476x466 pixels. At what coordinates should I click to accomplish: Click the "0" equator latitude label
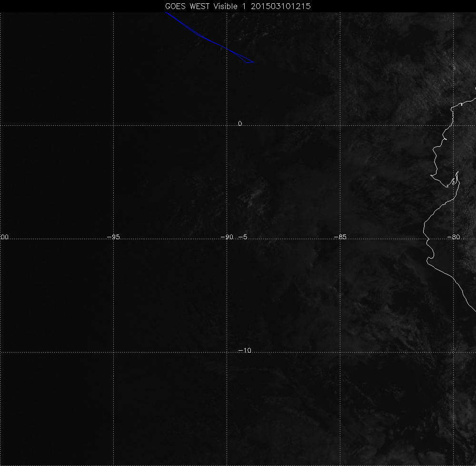click(x=240, y=123)
